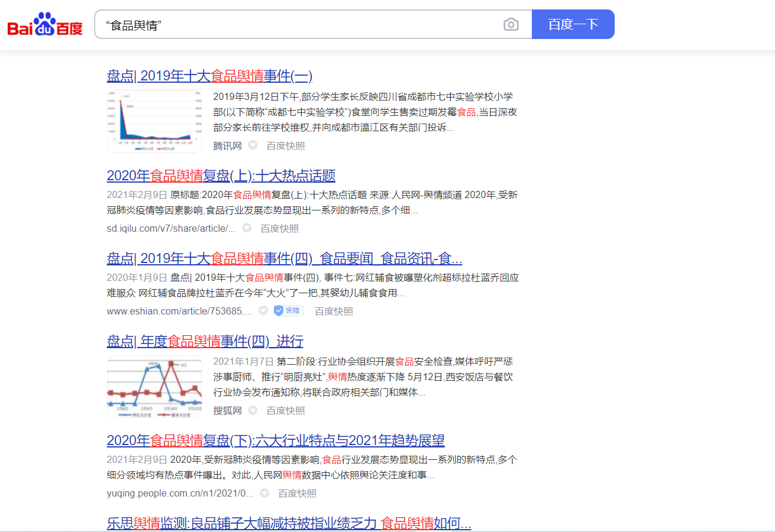Screen dimensions: 775x532
Task: Click snippet text starting 2019年3月12日下午
Action: click(x=365, y=112)
